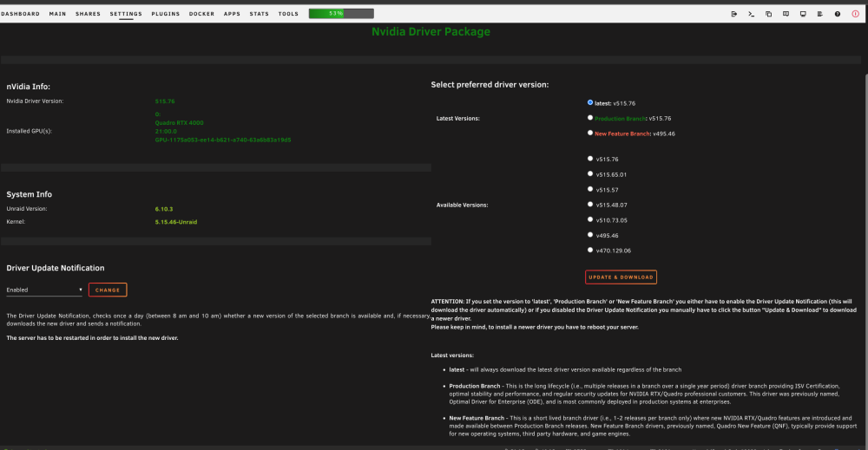Select the Production Branch radio option
This screenshot has width=868, height=450.
pyautogui.click(x=590, y=118)
